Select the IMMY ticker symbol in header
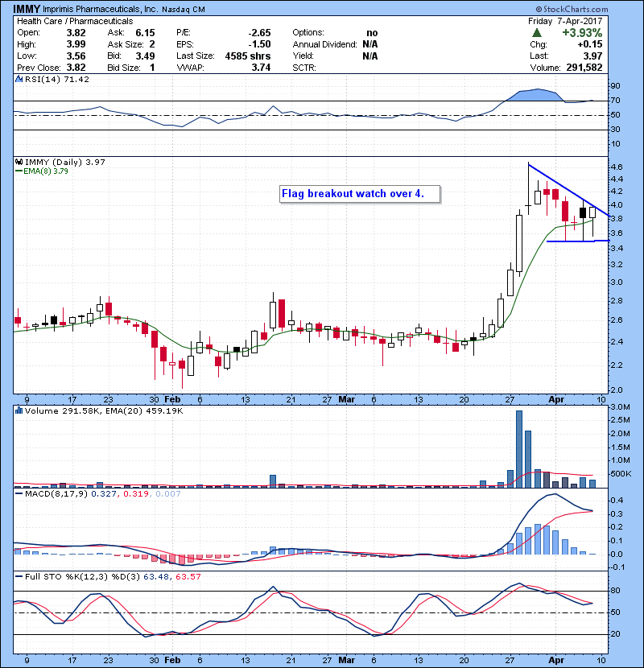 (x=27, y=9)
